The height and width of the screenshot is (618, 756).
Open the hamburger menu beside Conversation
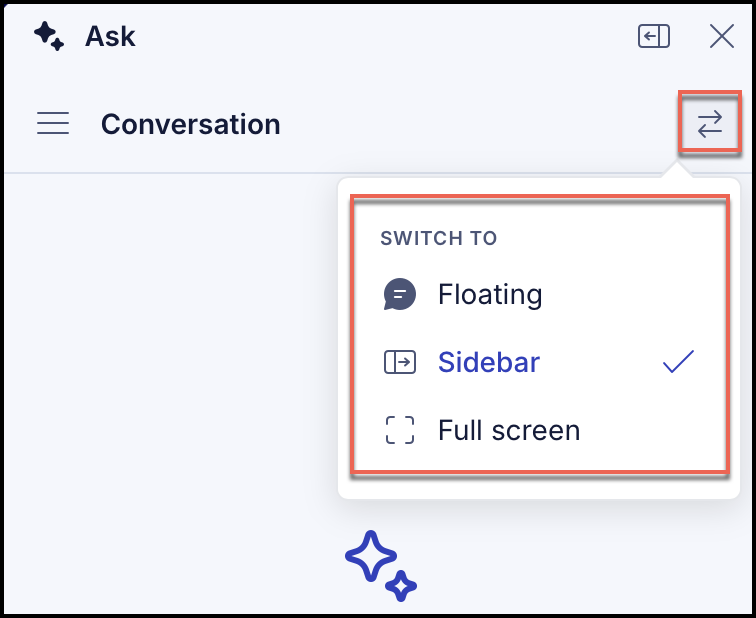click(53, 123)
